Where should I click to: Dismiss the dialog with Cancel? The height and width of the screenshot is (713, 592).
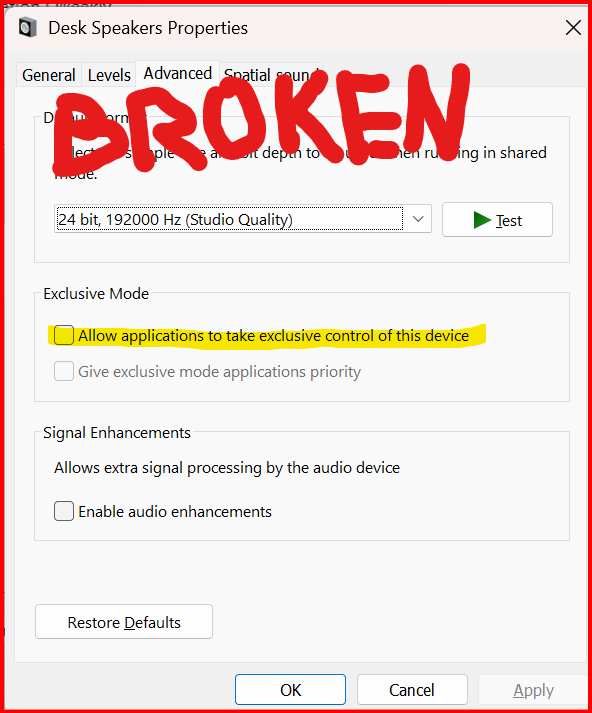tap(412, 690)
